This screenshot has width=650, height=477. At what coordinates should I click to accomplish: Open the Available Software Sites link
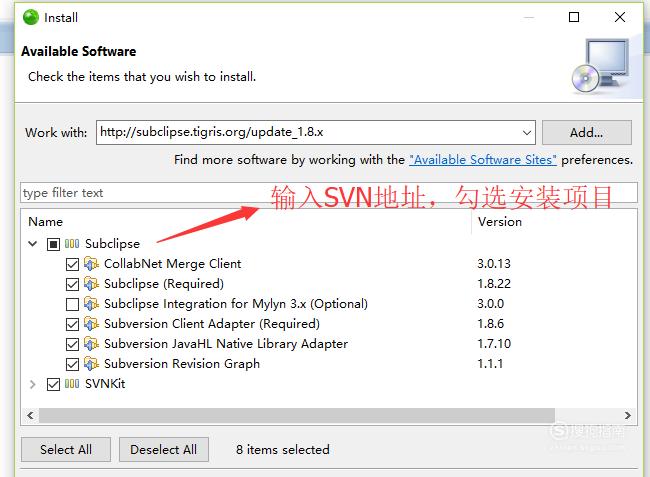coord(483,160)
